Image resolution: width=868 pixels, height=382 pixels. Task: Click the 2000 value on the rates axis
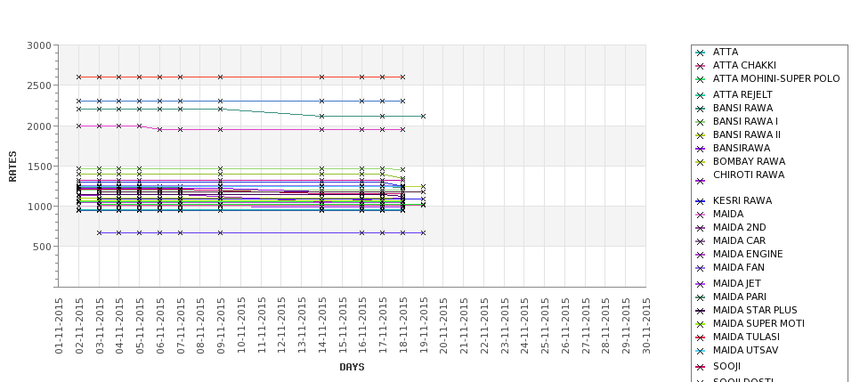pyautogui.click(x=39, y=126)
